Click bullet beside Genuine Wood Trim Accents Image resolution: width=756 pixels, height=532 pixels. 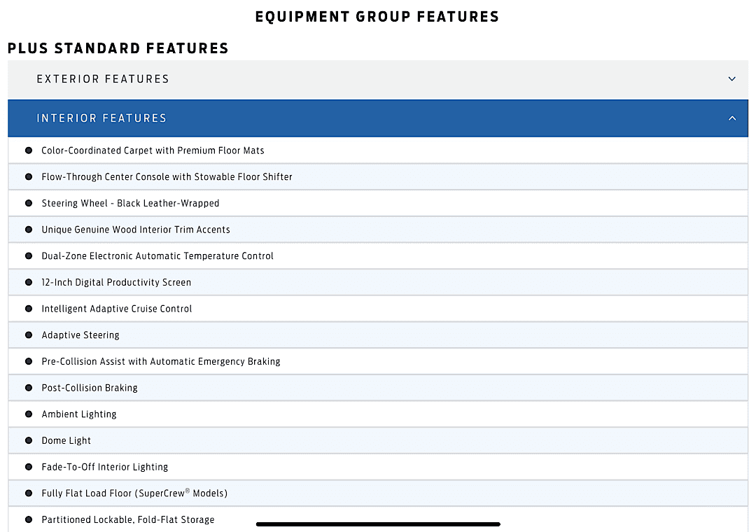(x=29, y=230)
